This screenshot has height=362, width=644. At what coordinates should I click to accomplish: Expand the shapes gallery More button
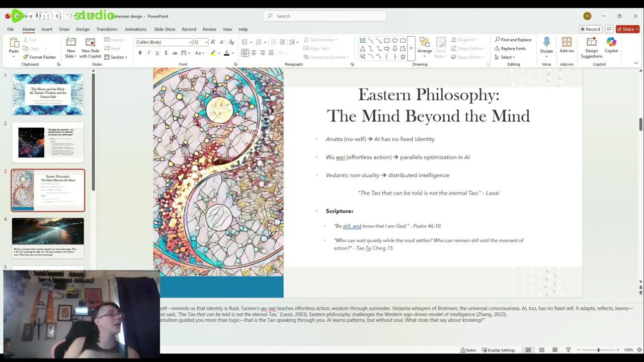(411, 49)
